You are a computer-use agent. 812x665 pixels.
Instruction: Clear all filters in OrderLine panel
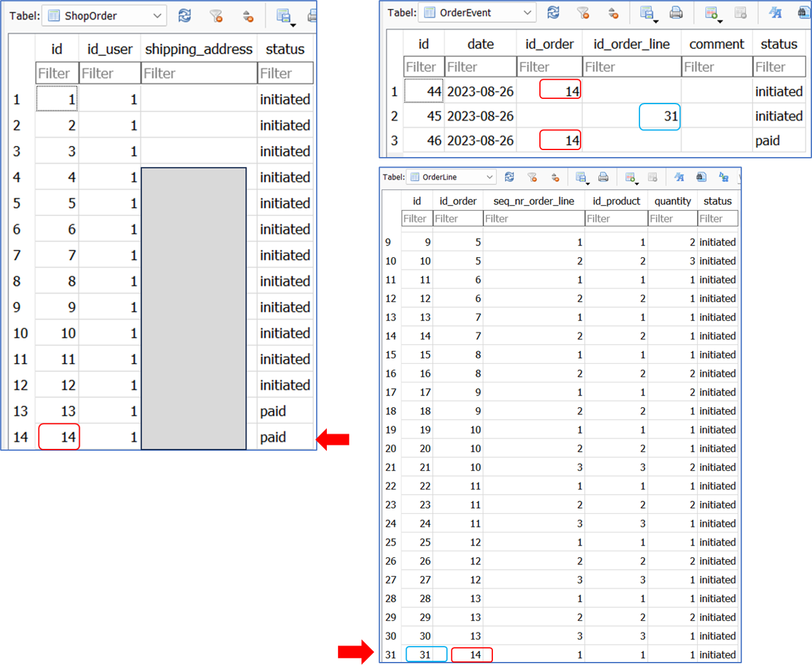point(532,177)
